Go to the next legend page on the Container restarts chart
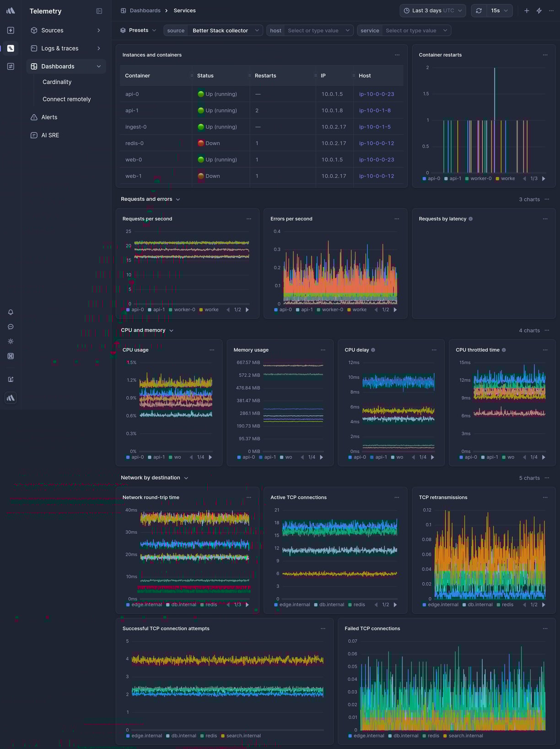This screenshot has width=560, height=749. coord(544,178)
